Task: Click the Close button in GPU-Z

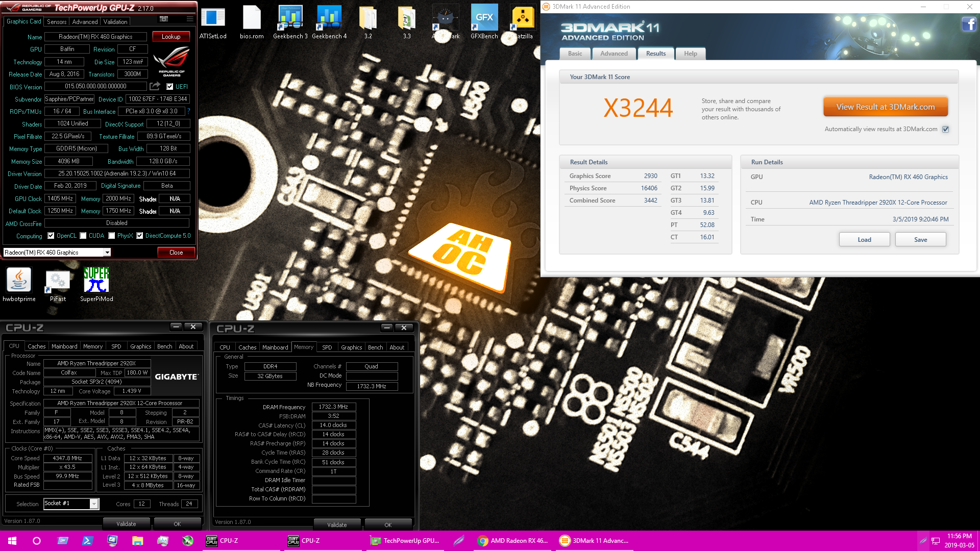Action: 176,253
